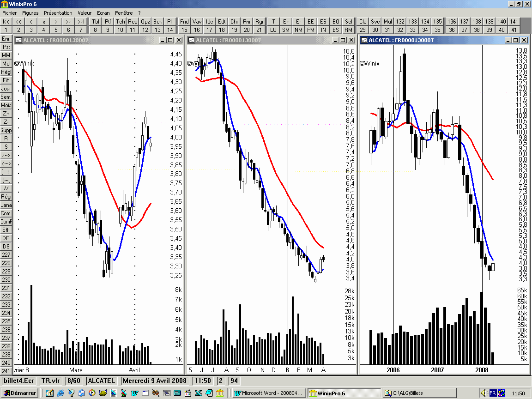The width and height of the screenshot is (532, 399).
Task: Click the WinixPro 6 title bar app icon
Action: [x=4, y=4]
